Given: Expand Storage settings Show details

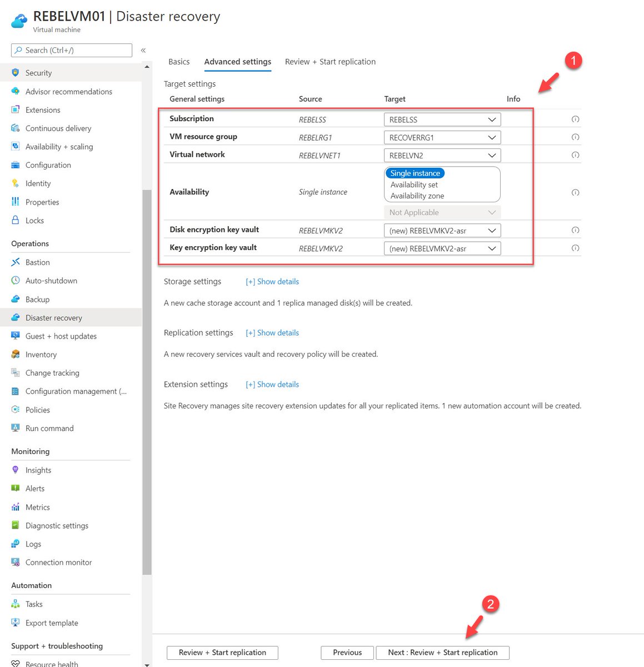Looking at the screenshot, I should click(272, 282).
